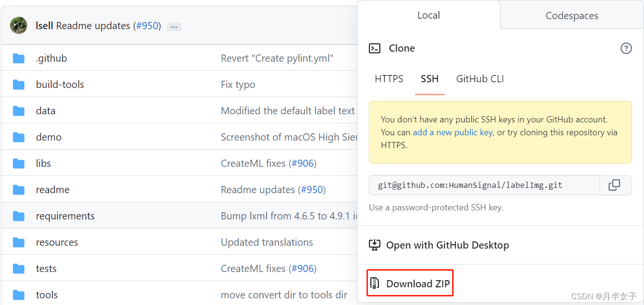Screen dimensions: 644x305
Task: Click Download ZIP
Action: tap(410, 283)
